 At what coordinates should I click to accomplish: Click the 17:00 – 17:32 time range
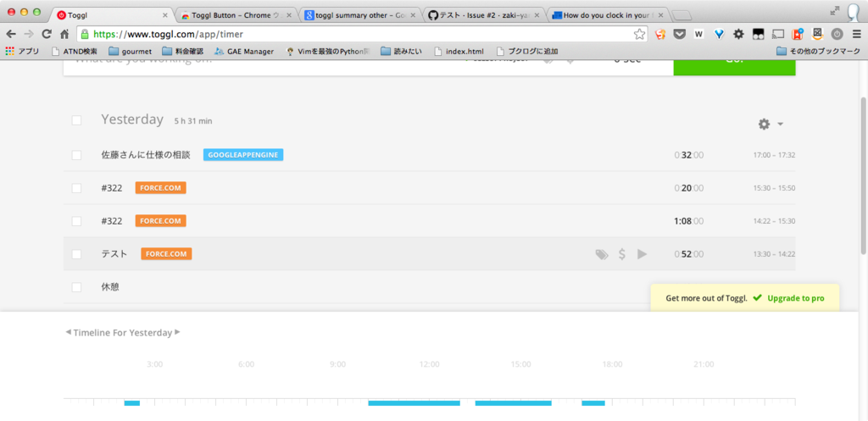coord(774,156)
